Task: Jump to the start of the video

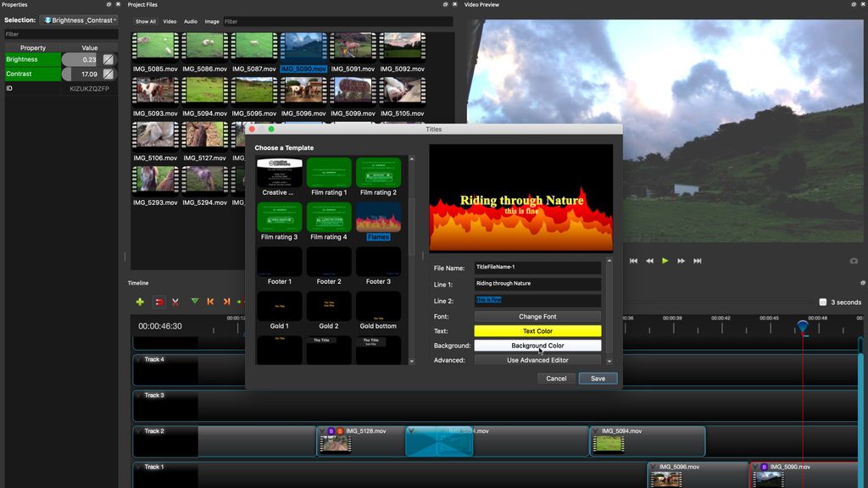Action: [x=633, y=261]
